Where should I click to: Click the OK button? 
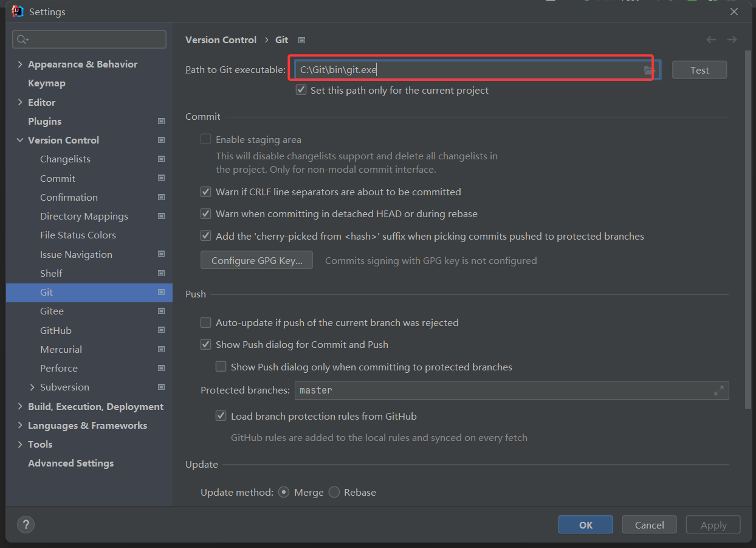point(586,525)
